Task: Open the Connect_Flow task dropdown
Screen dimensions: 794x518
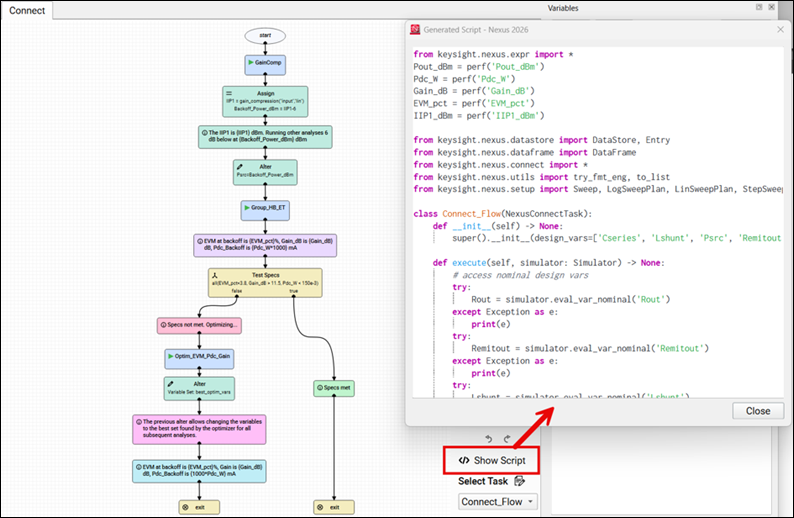Action: pyautogui.click(x=497, y=501)
